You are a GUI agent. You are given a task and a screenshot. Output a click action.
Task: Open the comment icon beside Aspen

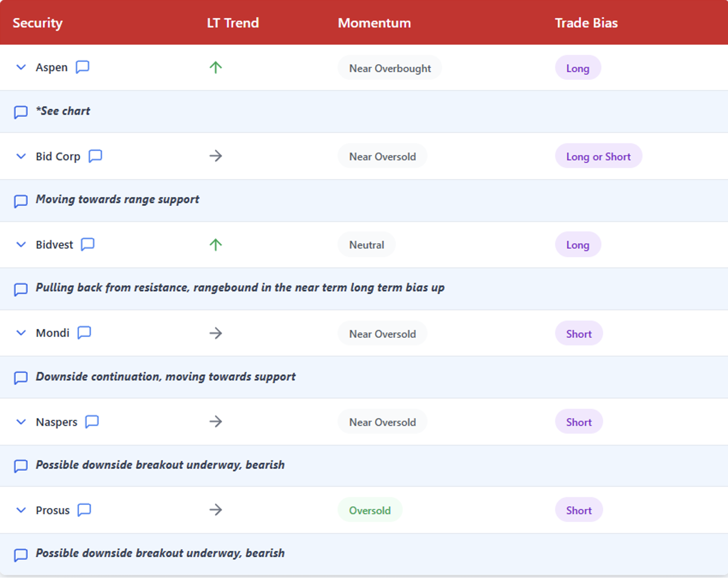coord(83,67)
